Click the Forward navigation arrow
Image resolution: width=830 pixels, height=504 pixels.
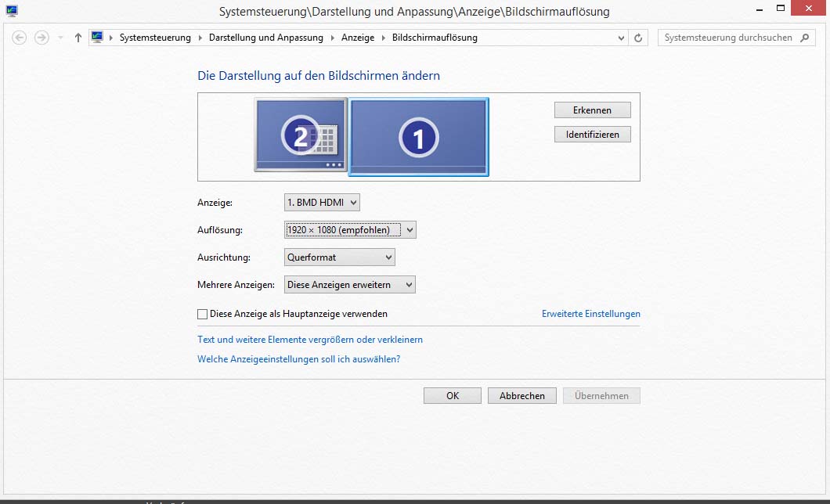[41, 38]
